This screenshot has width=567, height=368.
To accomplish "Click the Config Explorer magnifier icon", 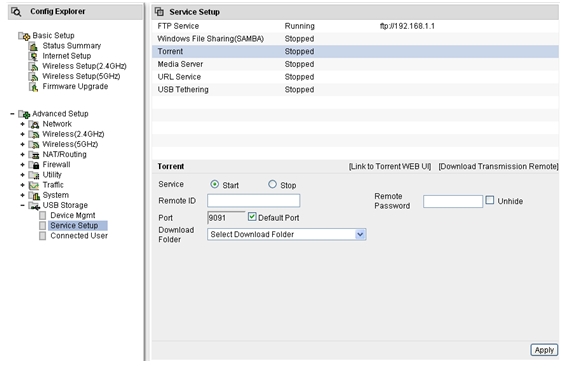I will (16, 12).
